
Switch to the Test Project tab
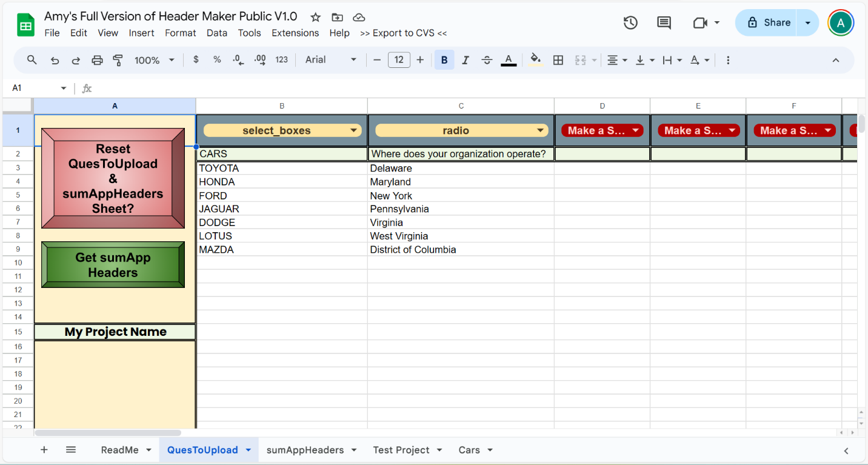pos(407,450)
